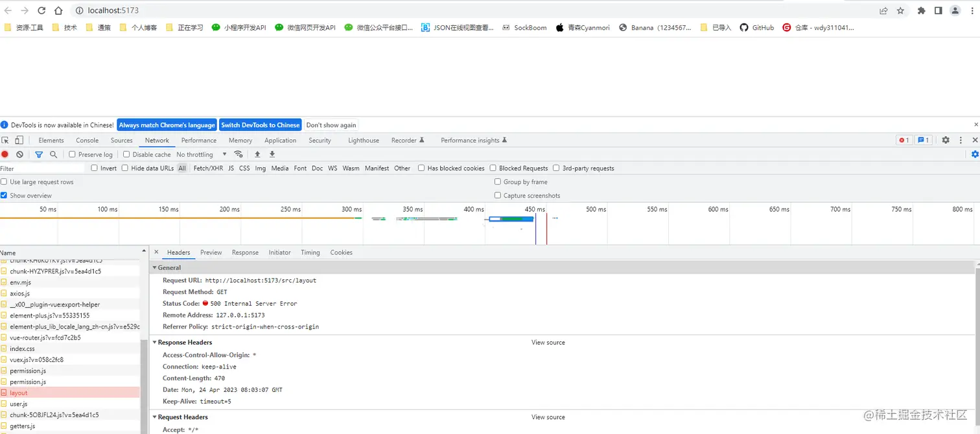Open the Chrome profile avatar
Viewport: 980px width, 434px height.
[x=955, y=10]
